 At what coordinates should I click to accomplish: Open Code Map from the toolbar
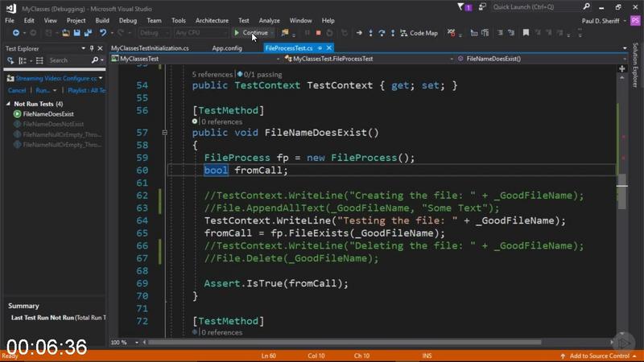pyautogui.click(x=419, y=33)
